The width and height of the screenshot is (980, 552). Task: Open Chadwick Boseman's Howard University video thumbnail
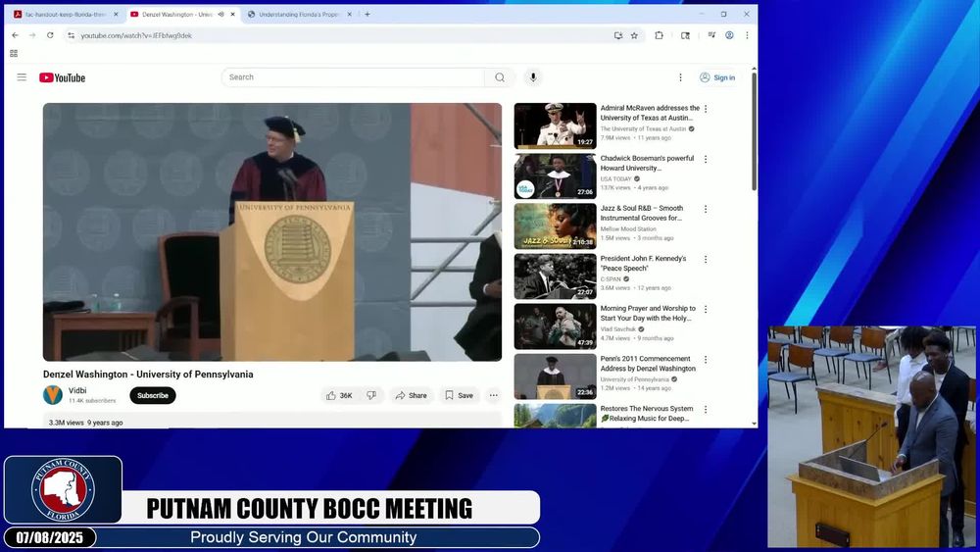tap(555, 176)
